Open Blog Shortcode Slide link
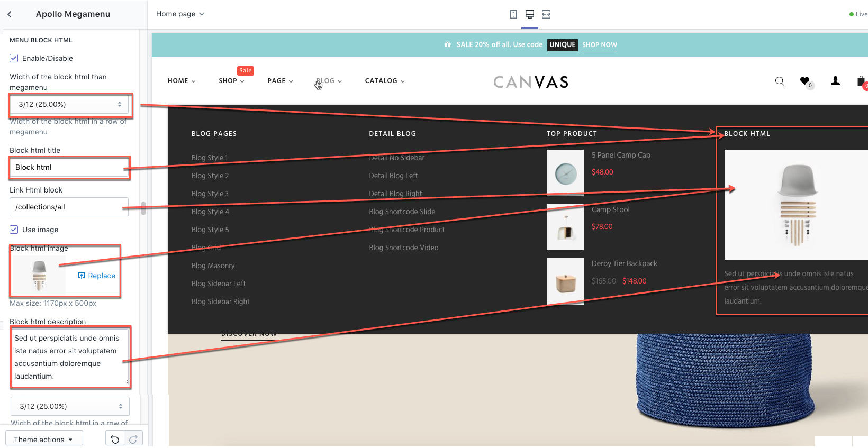 coord(402,212)
